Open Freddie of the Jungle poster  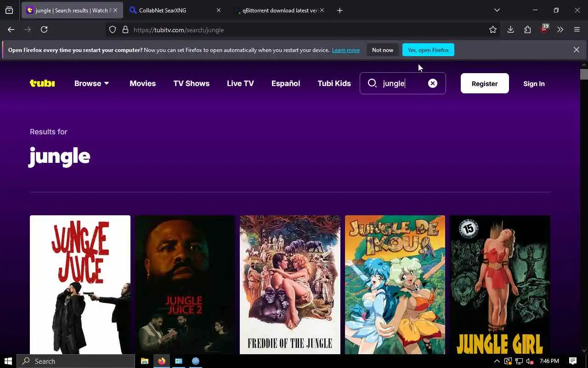pyautogui.click(x=290, y=285)
